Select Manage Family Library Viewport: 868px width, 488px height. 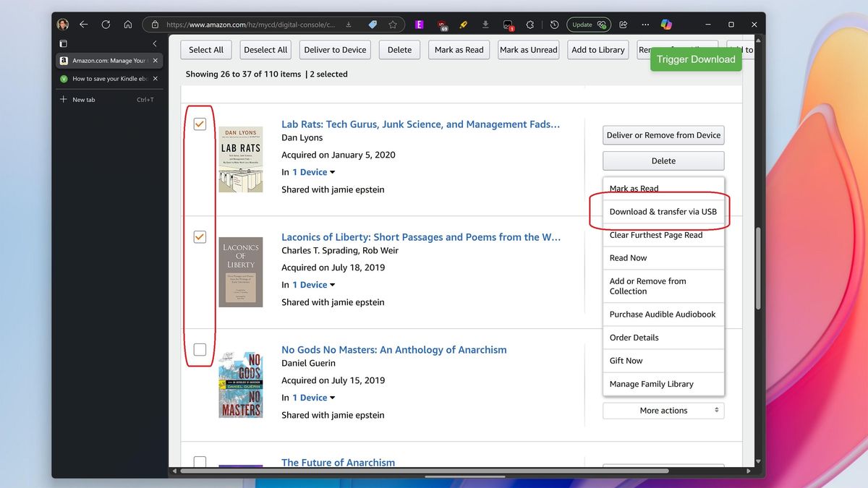[x=663, y=384]
